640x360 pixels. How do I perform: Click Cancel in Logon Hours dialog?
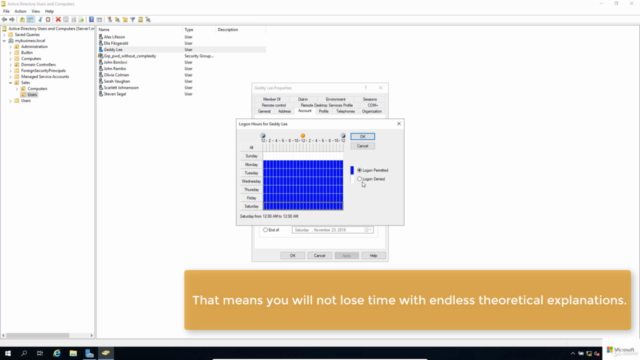[362, 146]
